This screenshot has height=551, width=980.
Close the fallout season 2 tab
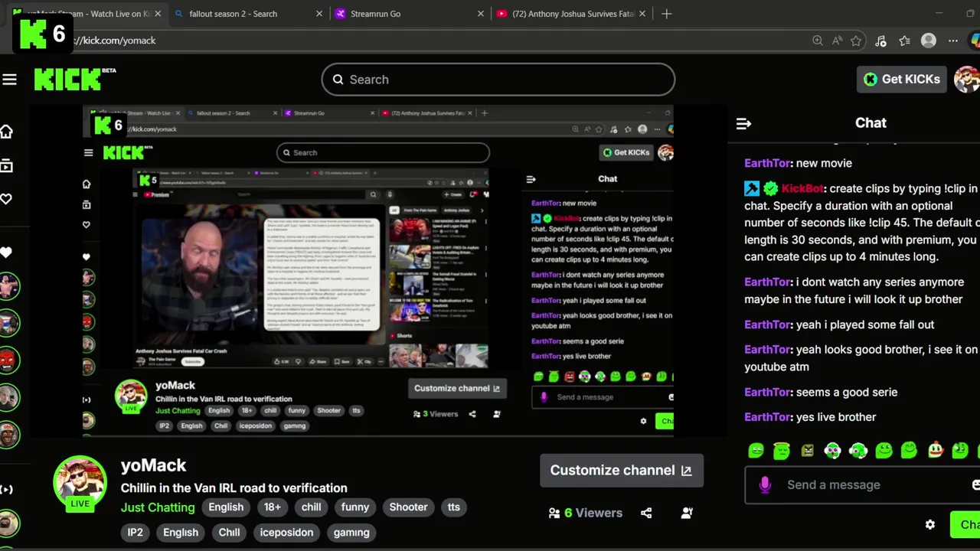click(319, 14)
